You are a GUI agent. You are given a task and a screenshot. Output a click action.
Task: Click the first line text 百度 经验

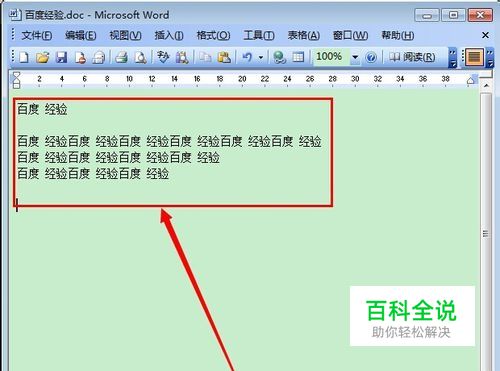point(42,109)
